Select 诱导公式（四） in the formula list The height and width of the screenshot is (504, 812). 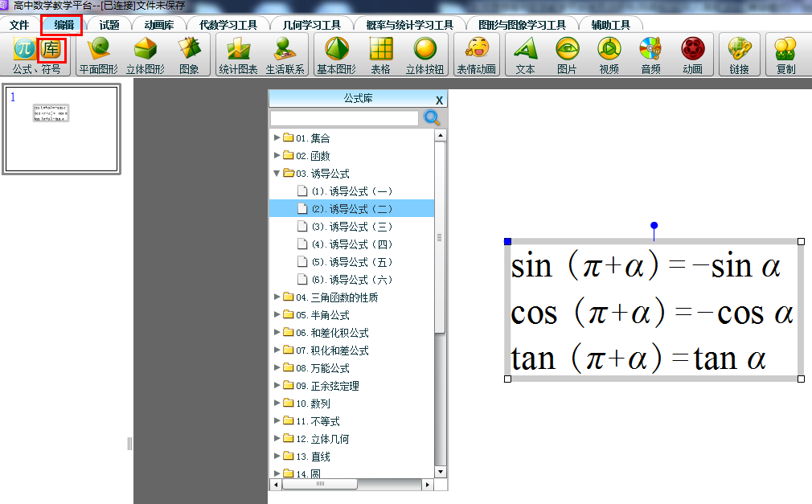coord(352,244)
